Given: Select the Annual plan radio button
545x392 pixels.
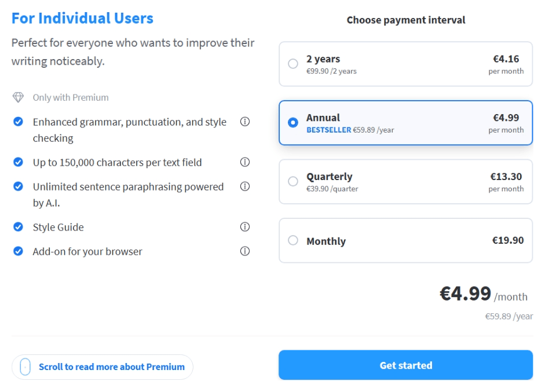Looking at the screenshot, I should 293,122.
